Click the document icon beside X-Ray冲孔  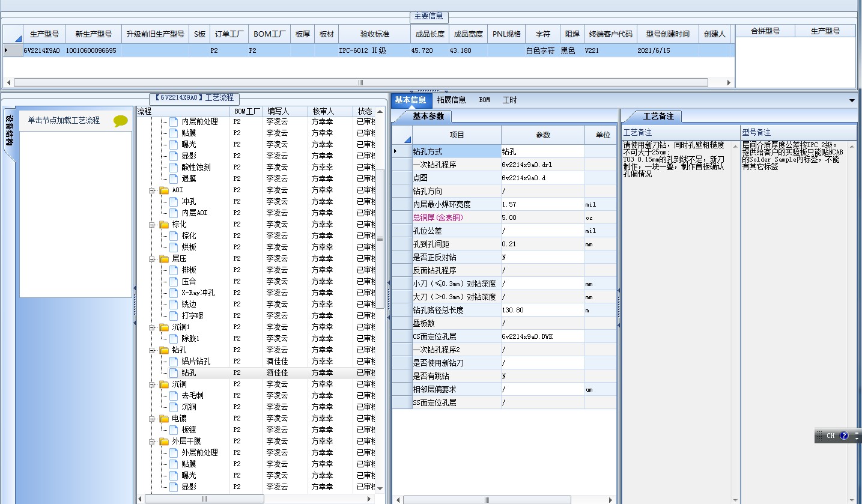point(174,293)
